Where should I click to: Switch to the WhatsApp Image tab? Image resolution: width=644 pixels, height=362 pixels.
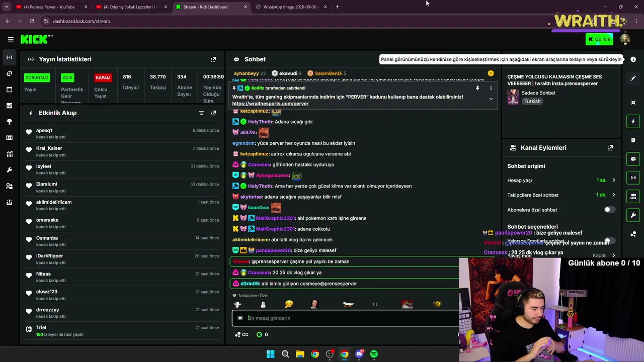click(291, 7)
